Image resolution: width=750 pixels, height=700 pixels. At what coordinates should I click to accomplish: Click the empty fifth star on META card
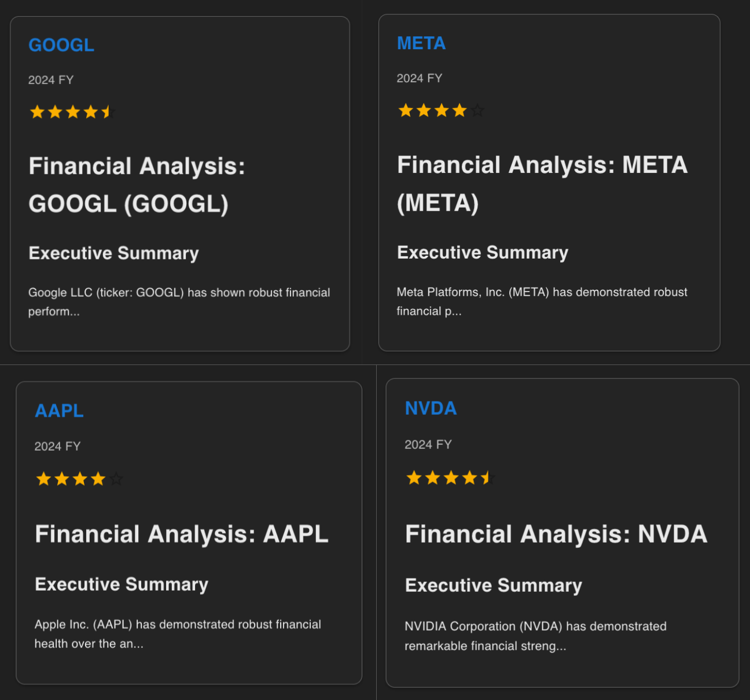click(x=477, y=110)
